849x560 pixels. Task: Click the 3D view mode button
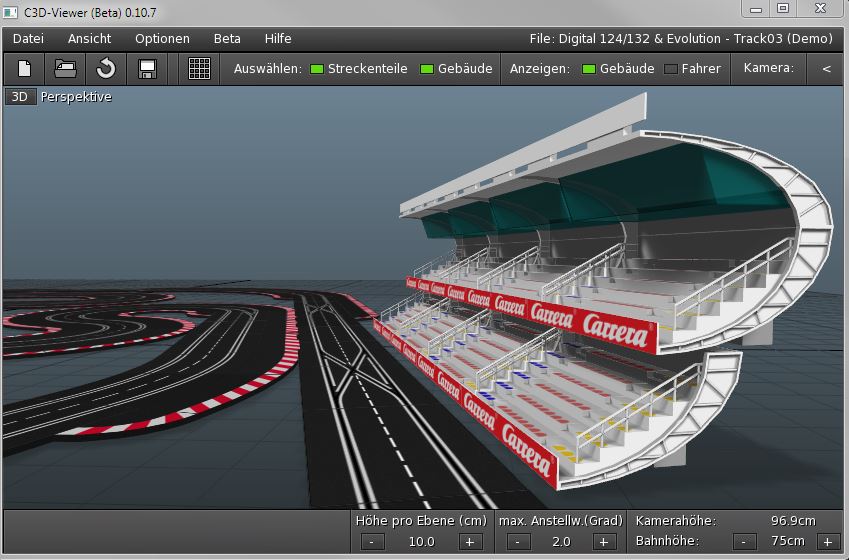click(20, 96)
